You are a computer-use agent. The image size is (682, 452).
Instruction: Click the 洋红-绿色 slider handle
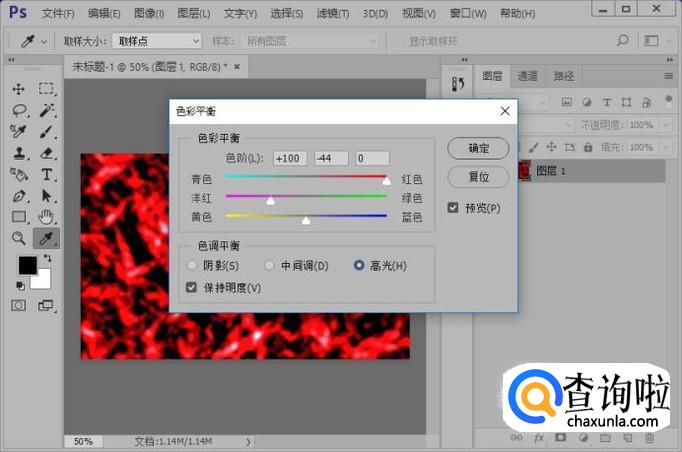point(271,200)
